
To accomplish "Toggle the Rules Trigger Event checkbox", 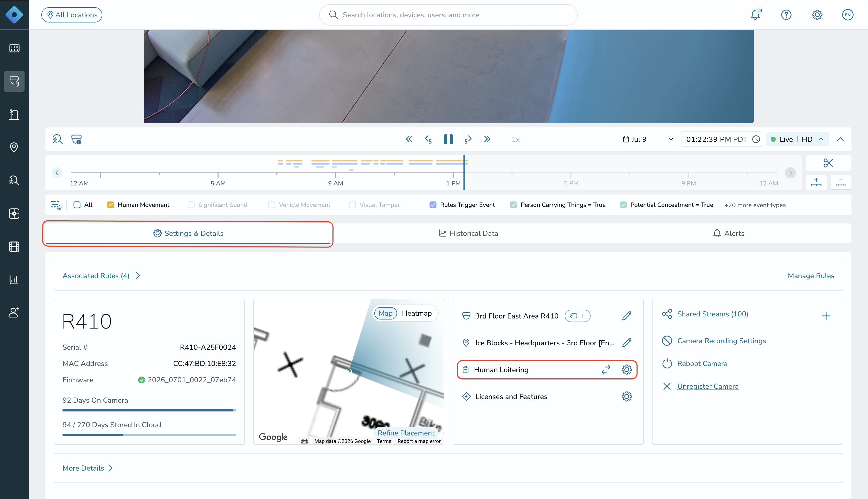I will coord(433,205).
